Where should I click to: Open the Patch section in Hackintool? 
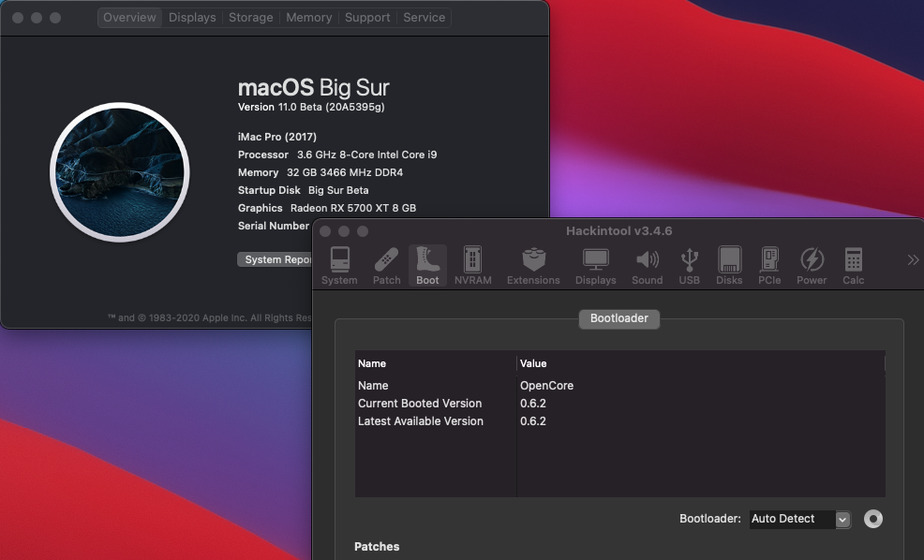tap(387, 266)
